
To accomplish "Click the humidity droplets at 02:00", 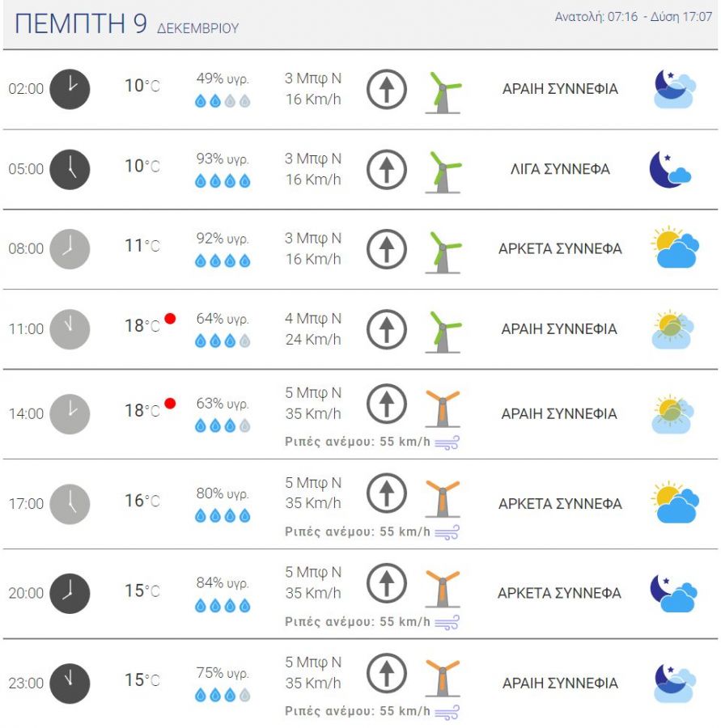I will [x=223, y=102].
